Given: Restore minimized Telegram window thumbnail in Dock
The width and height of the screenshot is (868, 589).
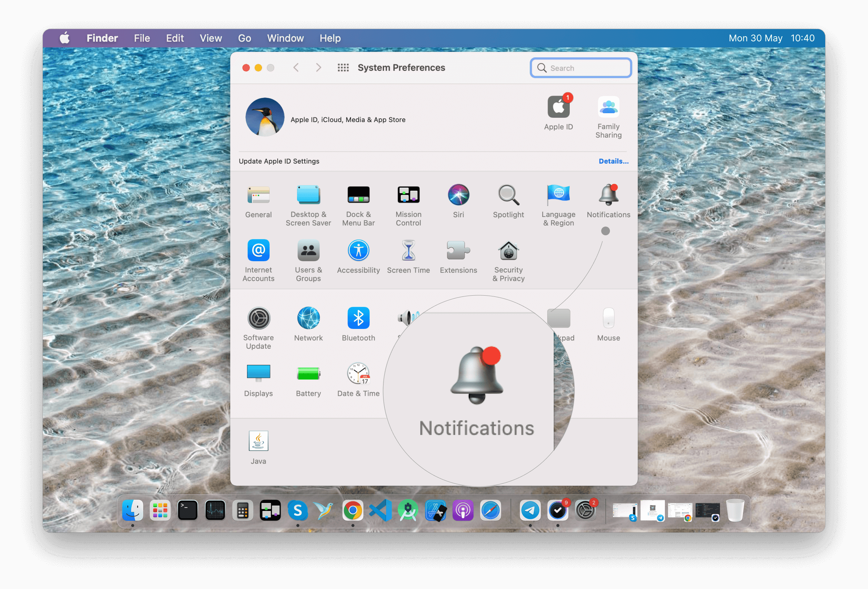Looking at the screenshot, I should point(653,510).
